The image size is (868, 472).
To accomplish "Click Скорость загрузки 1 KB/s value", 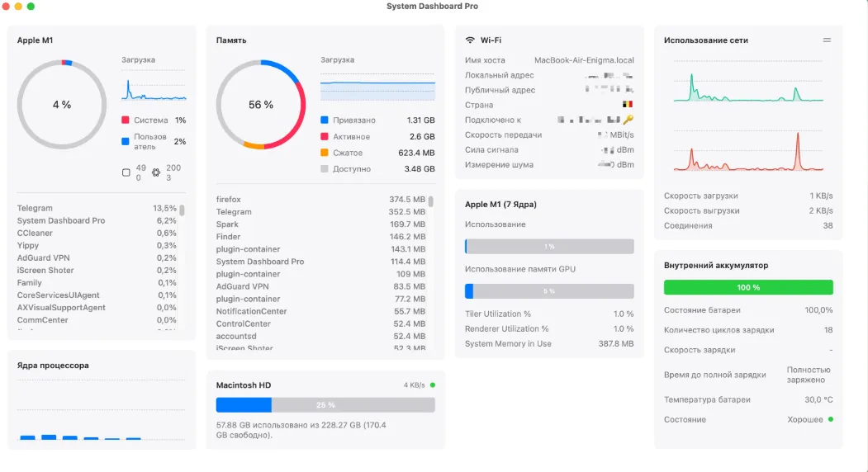I will click(x=821, y=196).
